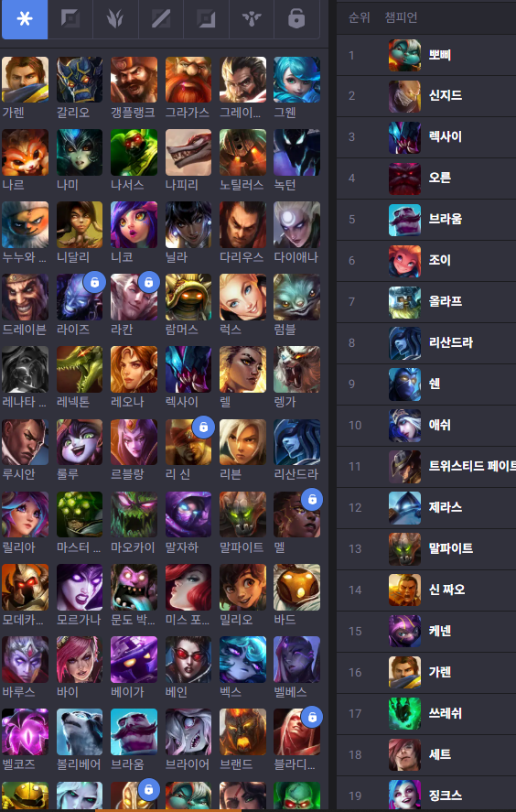Filter champions by mid lane icon

(x=161, y=19)
